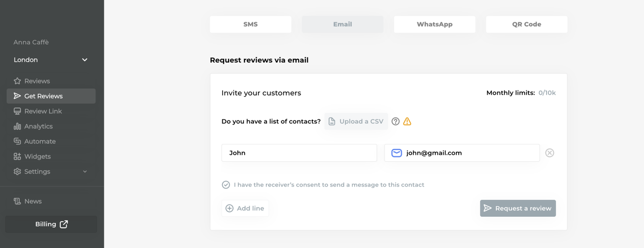Click the CSV help question mark icon

click(396, 122)
